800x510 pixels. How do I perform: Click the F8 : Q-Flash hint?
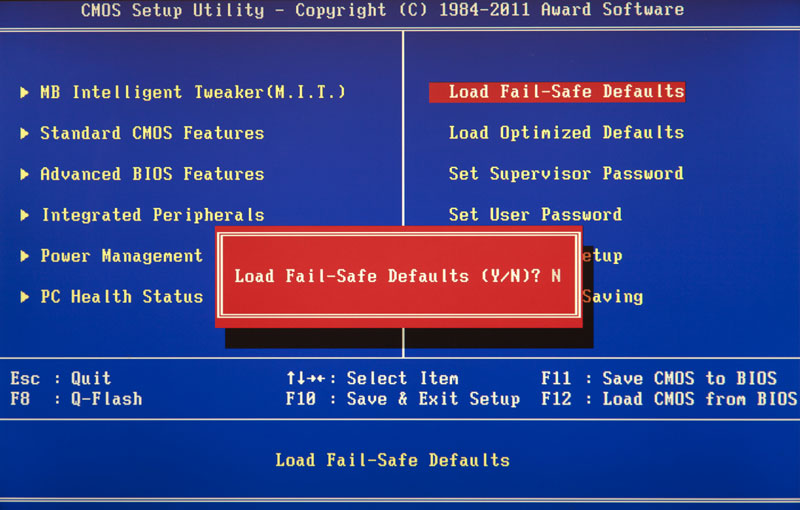76,398
